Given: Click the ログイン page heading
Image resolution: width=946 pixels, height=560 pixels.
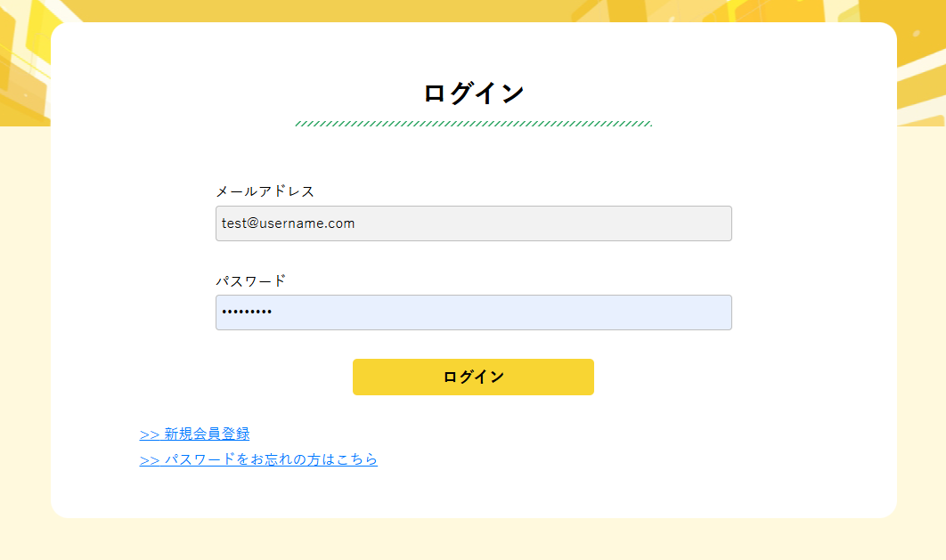Looking at the screenshot, I should tap(473, 90).
